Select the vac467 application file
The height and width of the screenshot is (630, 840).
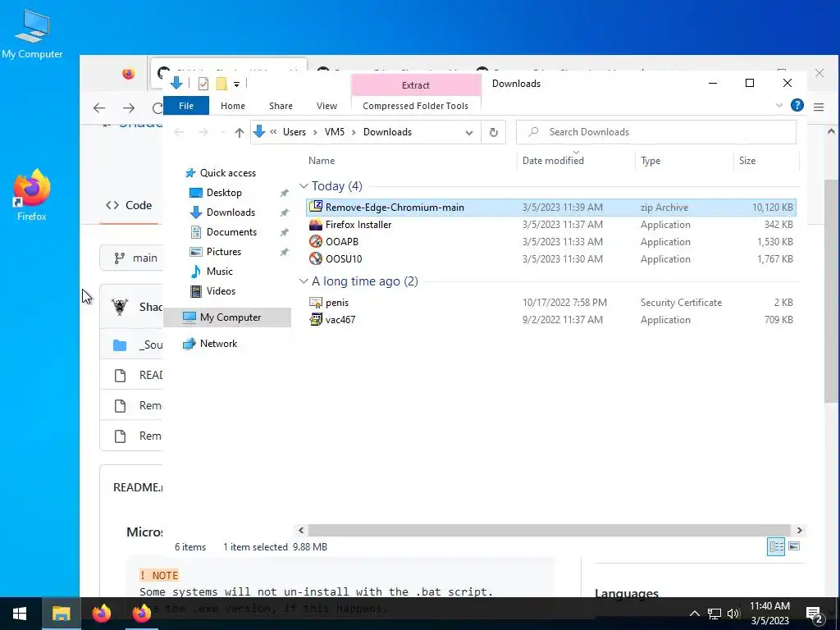tap(550, 320)
